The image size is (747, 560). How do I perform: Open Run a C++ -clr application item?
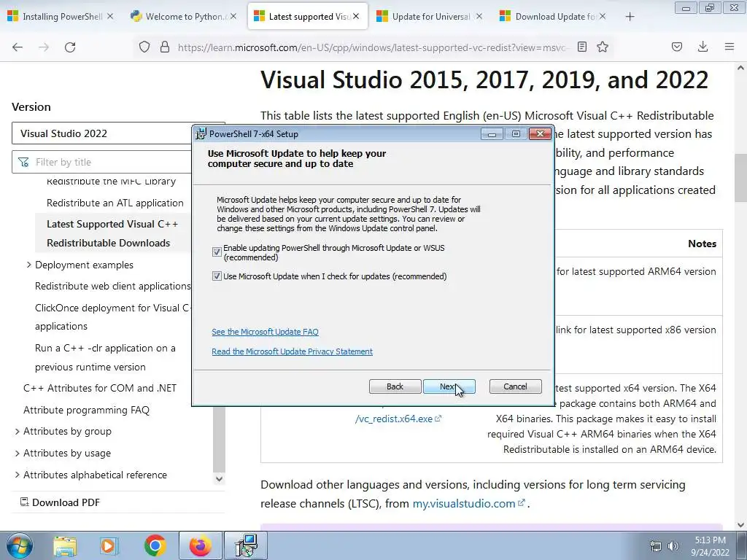(105, 357)
